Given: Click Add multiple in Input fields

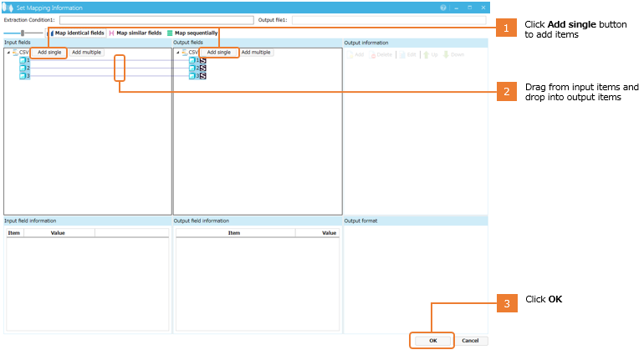Looking at the screenshot, I should click(86, 52).
